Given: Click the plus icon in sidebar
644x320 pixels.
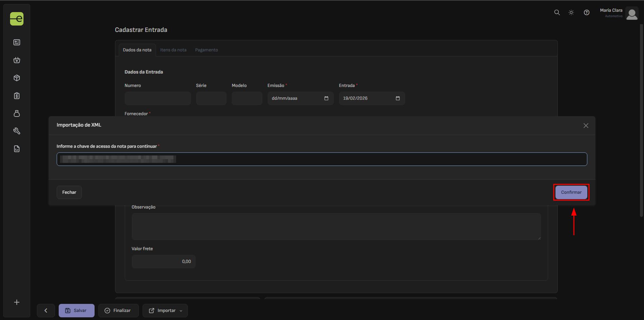Looking at the screenshot, I should click(x=17, y=302).
